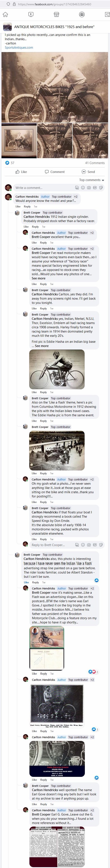This screenshot has height=868, width=110.
Task: Expand 'See more' on Brett's Eddie Hasha comment
Action: point(42,346)
